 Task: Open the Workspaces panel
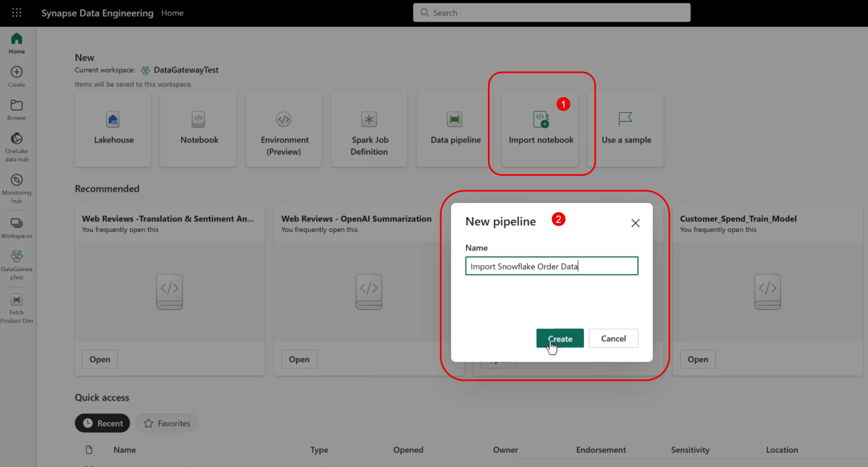(x=16, y=228)
